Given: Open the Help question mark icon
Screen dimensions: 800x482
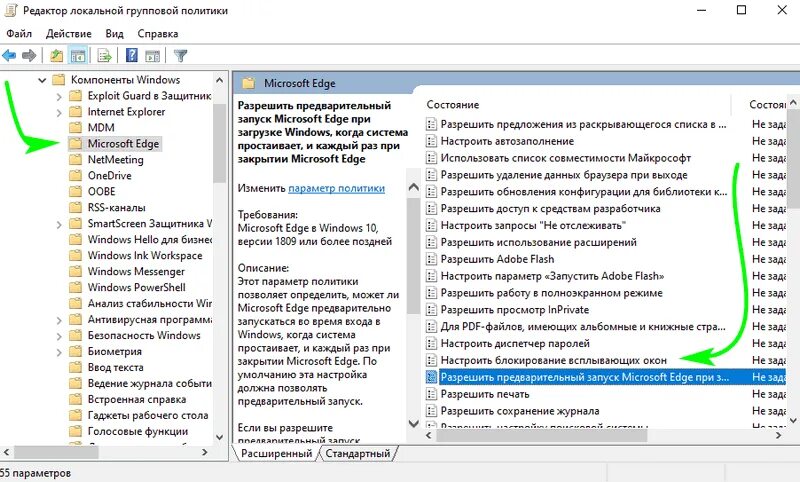Looking at the screenshot, I should [x=132, y=55].
